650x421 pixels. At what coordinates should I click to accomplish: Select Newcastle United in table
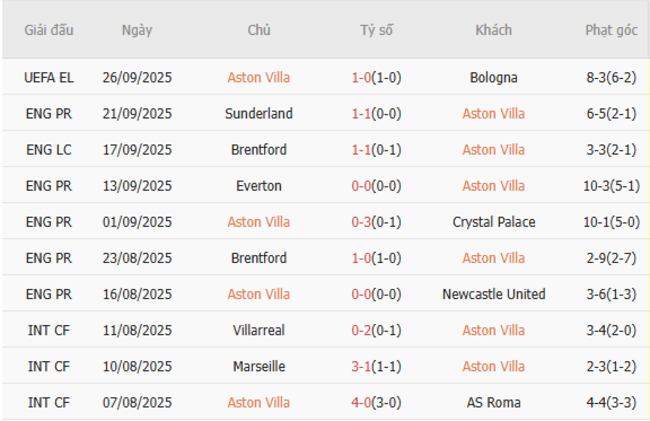click(493, 294)
